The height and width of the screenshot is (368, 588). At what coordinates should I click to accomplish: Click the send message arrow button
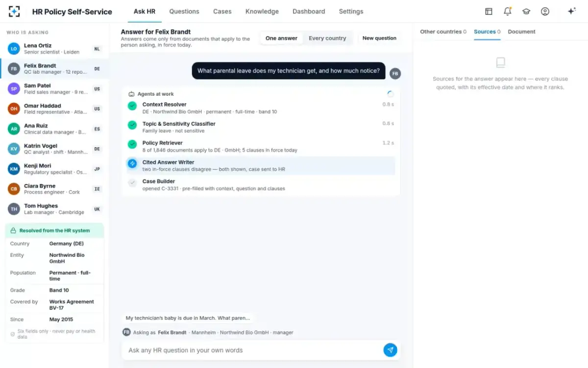(390, 350)
